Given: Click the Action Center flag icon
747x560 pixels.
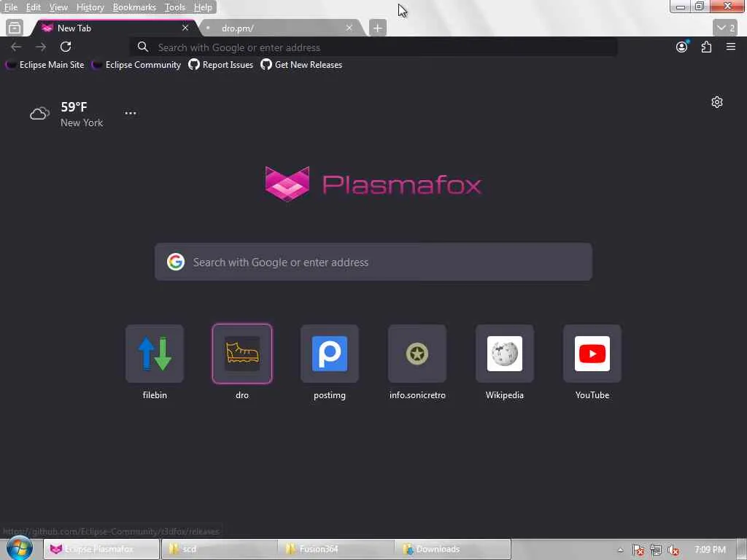Looking at the screenshot, I should pyautogui.click(x=638, y=551).
